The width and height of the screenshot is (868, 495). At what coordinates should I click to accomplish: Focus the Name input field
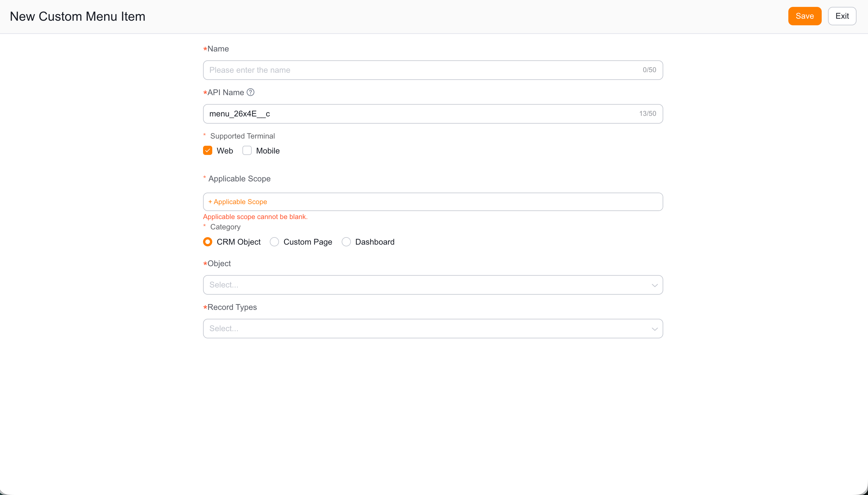[x=433, y=70]
